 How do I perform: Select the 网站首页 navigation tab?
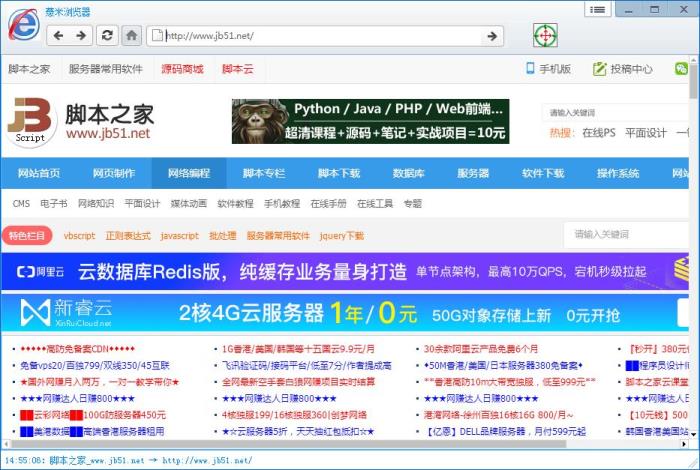click(39, 173)
